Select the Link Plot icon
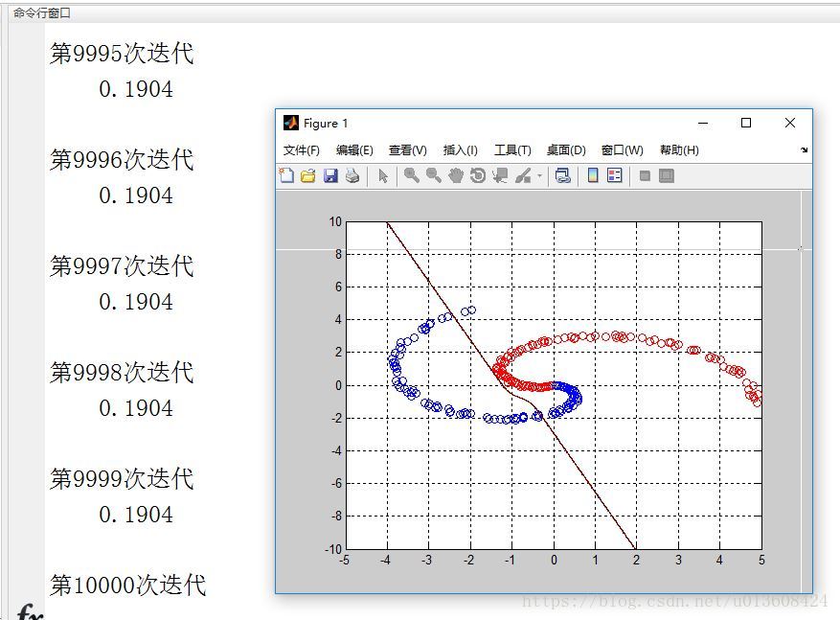This screenshot has width=840, height=620. click(x=561, y=175)
